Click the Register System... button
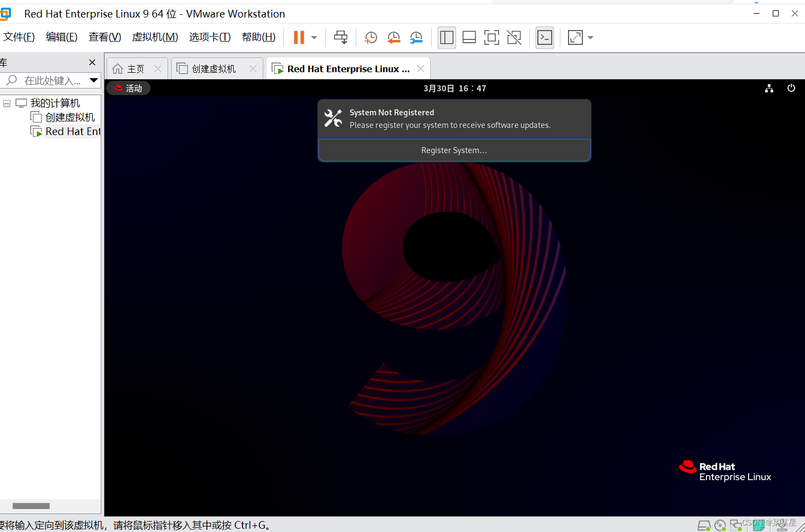 coord(454,150)
